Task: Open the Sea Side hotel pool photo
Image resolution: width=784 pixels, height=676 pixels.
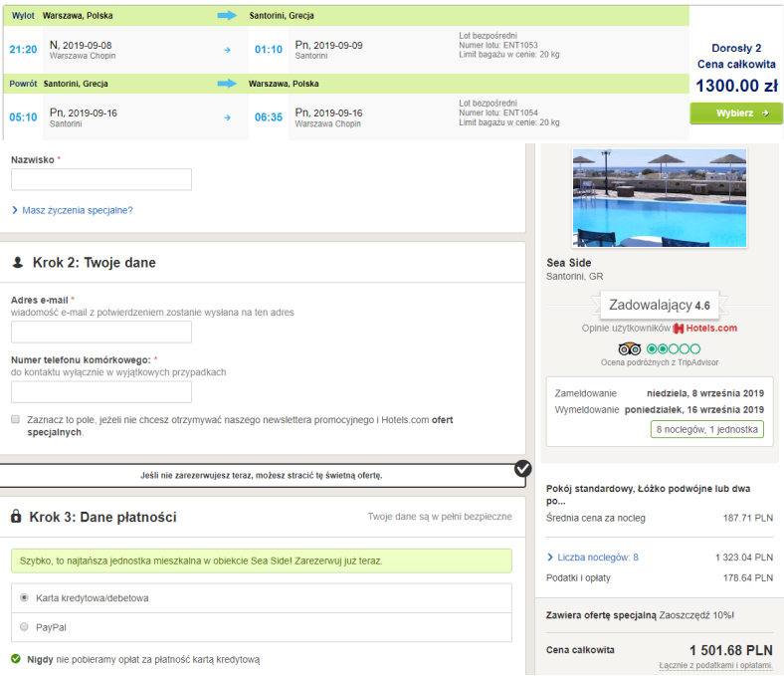Action: point(660,198)
